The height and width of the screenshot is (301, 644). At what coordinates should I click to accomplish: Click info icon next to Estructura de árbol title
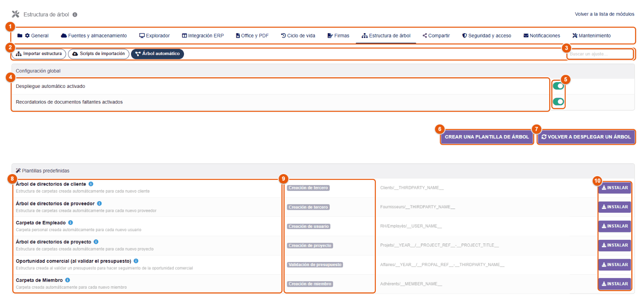[x=75, y=14]
